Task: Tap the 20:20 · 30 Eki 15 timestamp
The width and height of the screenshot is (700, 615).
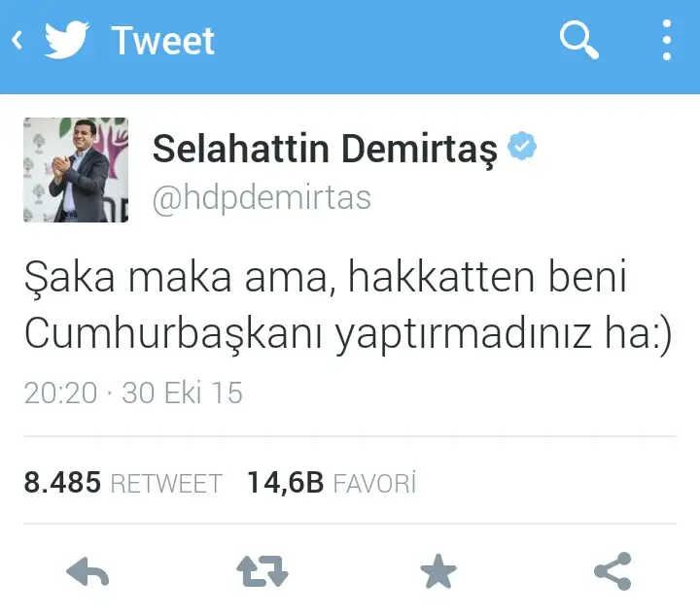Action: [133, 393]
